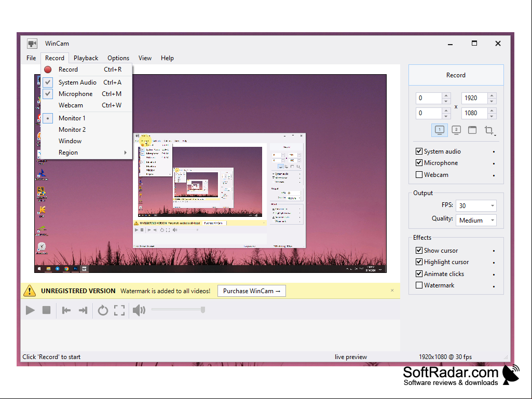The image size is (532, 399).
Task: Toggle fullscreen preview icon
Action: coord(119,310)
